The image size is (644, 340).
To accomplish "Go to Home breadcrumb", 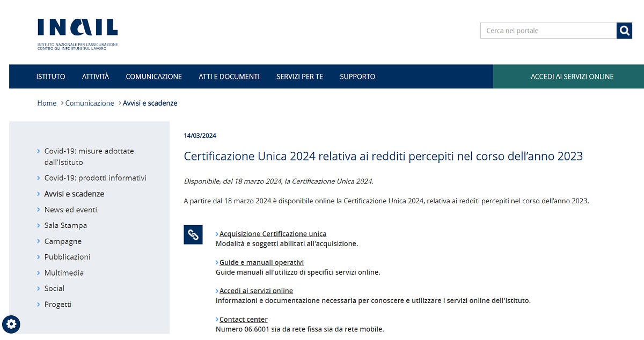I will pos(47,103).
